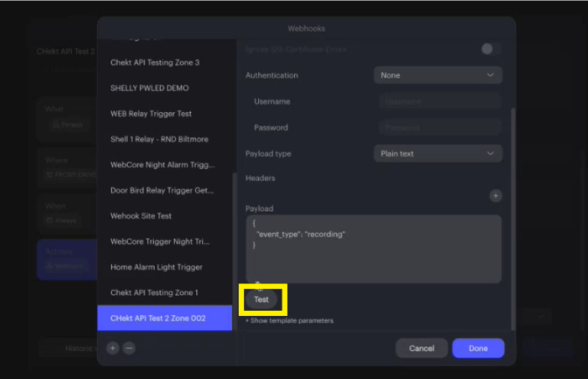Select SHELLY PWLED DEMO webhook
The image size is (588, 379).
pyautogui.click(x=150, y=88)
